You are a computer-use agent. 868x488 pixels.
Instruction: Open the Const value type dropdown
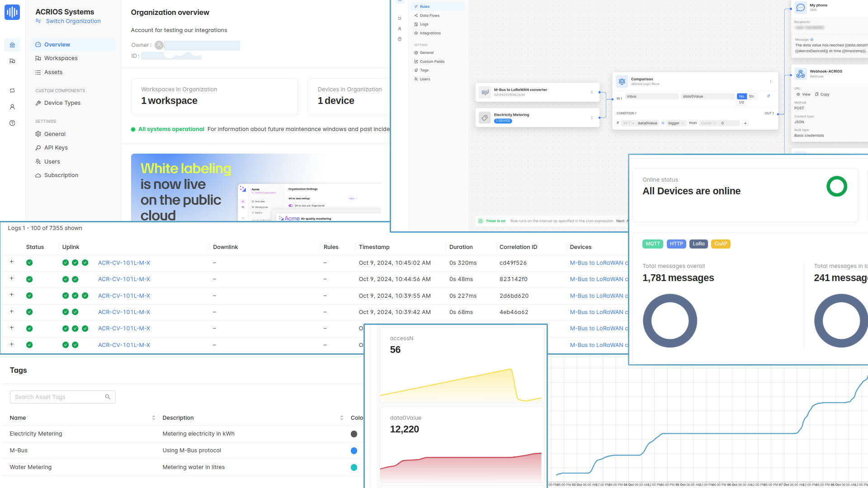click(x=708, y=123)
